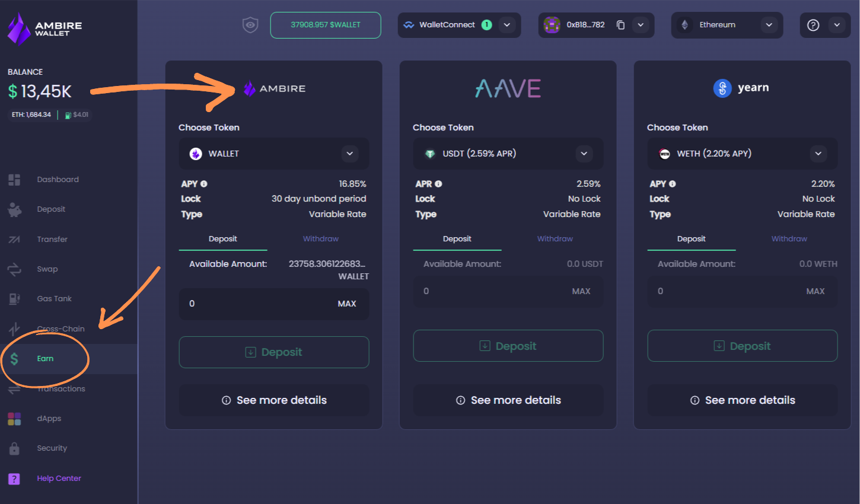Switch to Deposit tab on AAVE card
This screenshot has height=504, width=860.
[457, 239]
